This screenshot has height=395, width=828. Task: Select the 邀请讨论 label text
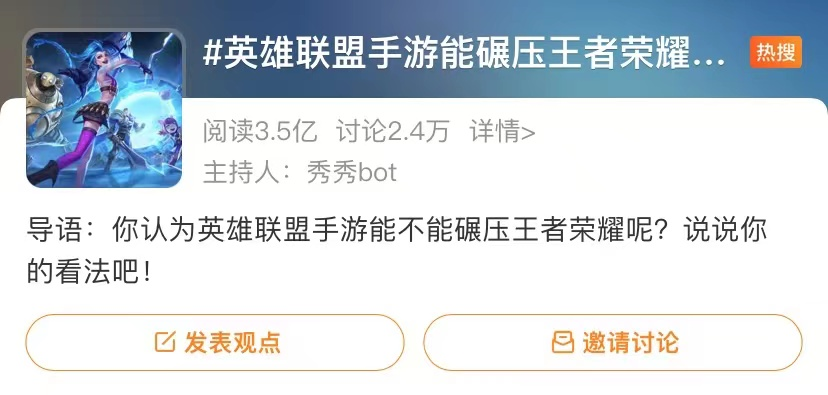pyautogui.click(x=631, y=342)
